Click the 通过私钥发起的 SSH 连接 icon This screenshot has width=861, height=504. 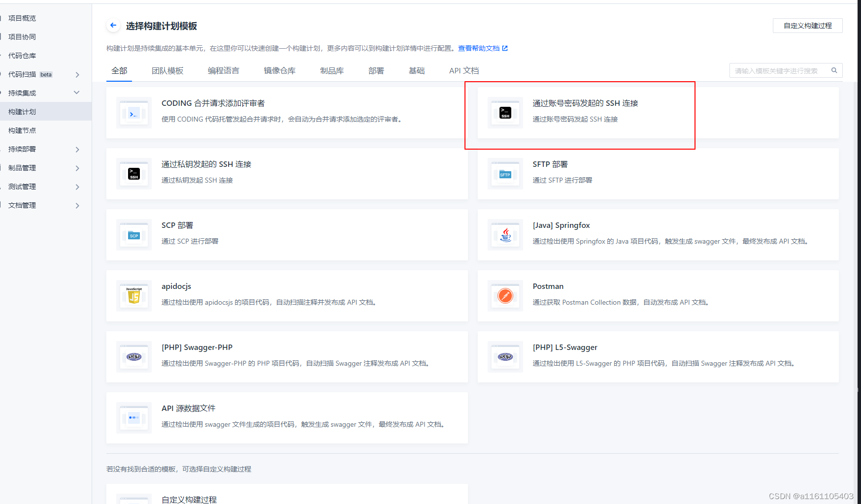(134, 174)
